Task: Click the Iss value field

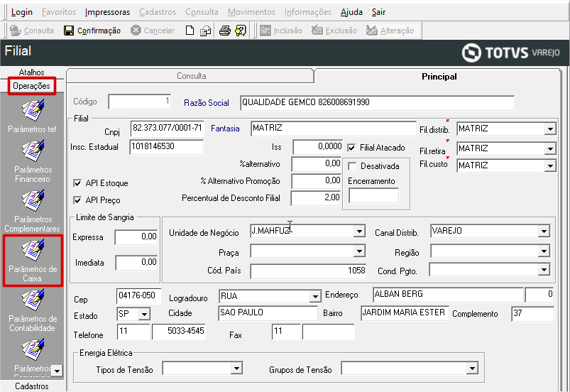Action: 317,147
